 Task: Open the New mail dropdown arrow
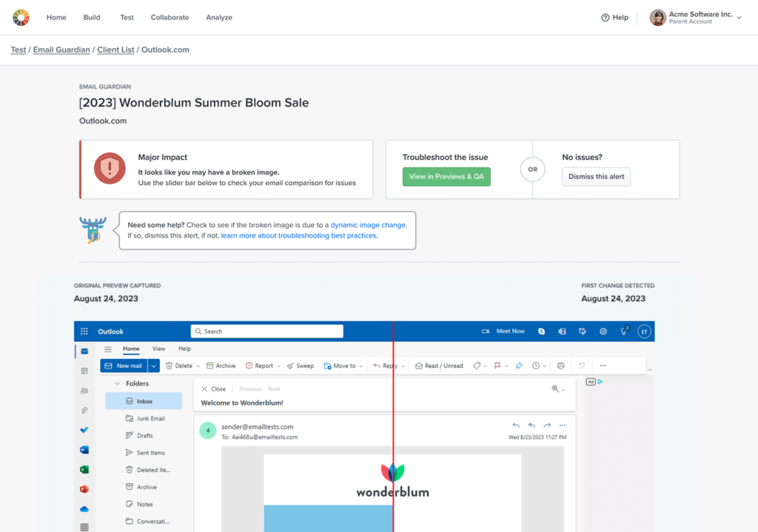pyautogui.click(x=154, y=366)
